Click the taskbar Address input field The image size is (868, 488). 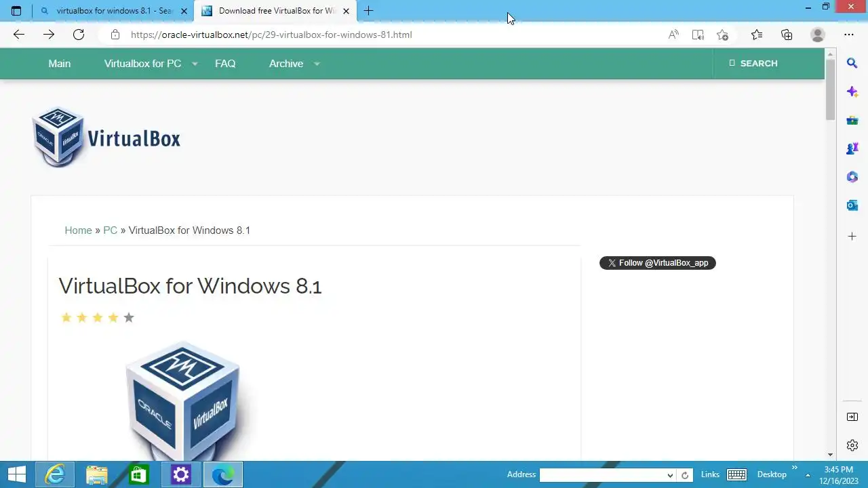click(603, 475)
